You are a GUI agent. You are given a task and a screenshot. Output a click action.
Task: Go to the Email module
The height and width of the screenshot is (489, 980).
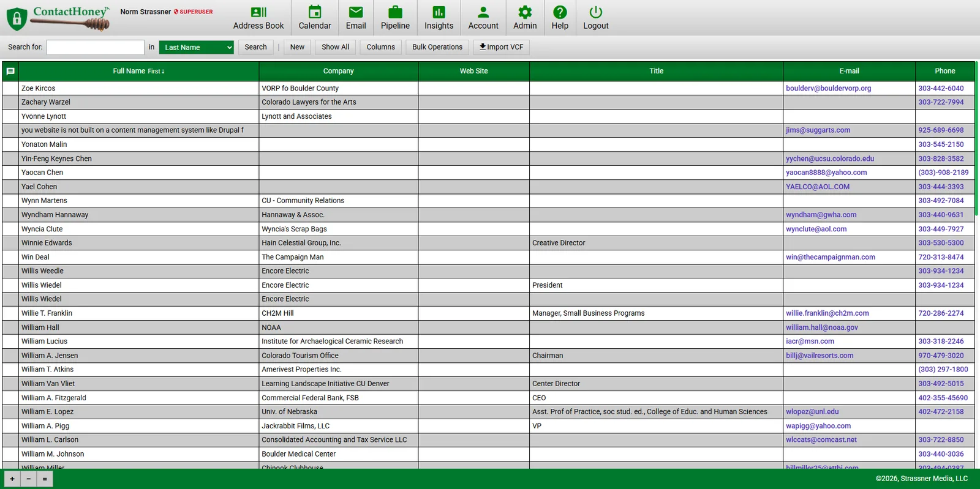click(356, 18)
